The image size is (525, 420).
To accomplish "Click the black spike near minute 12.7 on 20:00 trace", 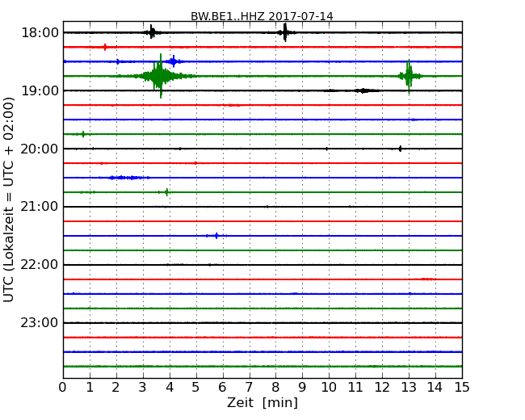I will (400, 149).
